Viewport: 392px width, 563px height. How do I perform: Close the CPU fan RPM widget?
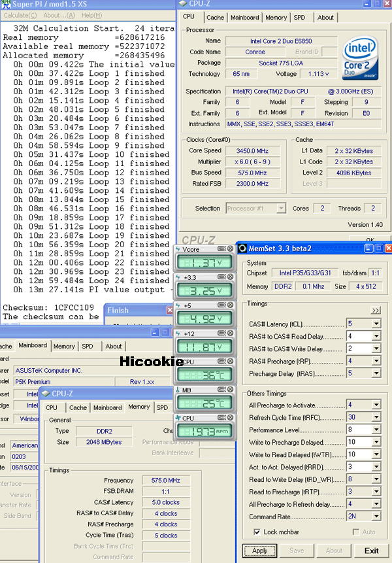230,418
